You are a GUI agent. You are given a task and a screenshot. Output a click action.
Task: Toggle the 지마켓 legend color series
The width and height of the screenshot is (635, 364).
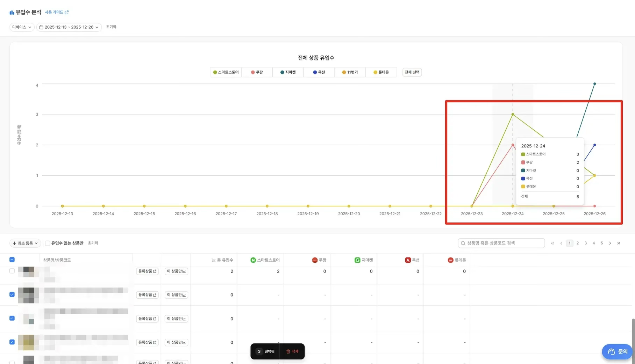(x=288, y=72)
